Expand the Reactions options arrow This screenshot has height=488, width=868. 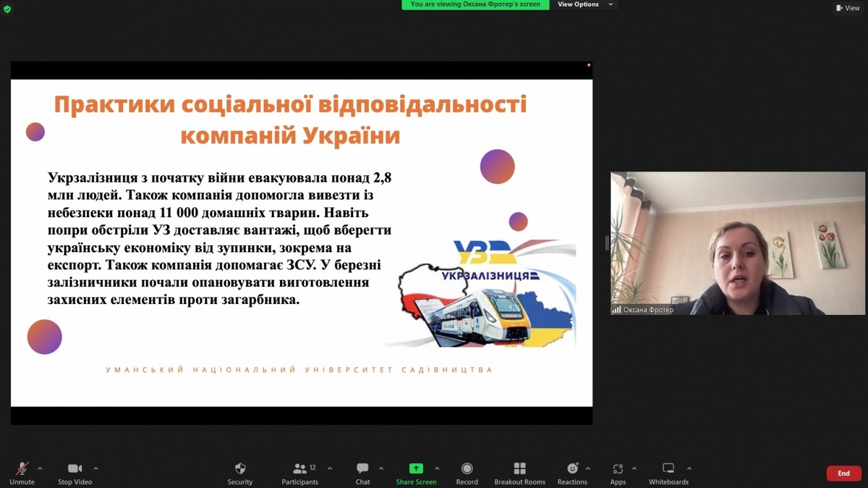[587, 468]
